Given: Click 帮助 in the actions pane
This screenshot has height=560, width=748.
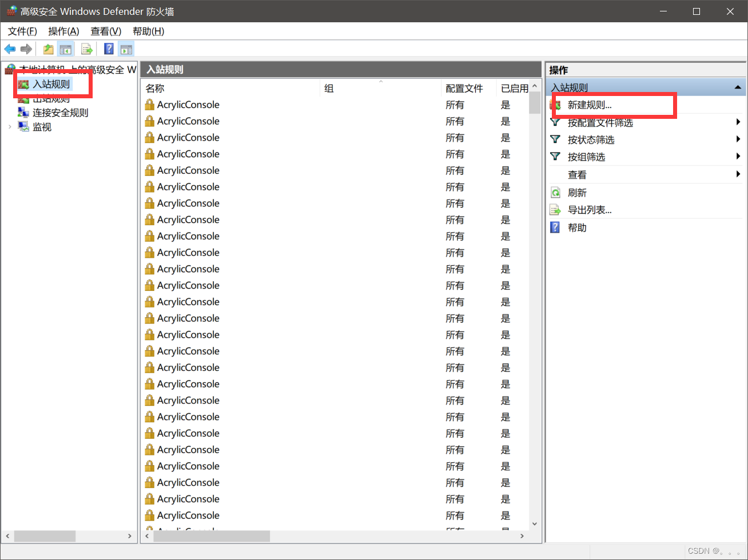Looking at the screenshot, I should click(x=577, y=227).
